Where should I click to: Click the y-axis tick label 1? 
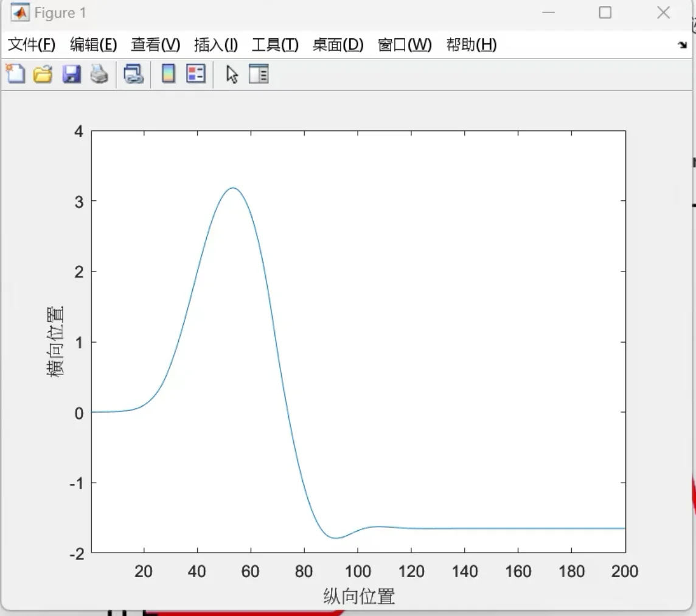[x=79, y=343]
